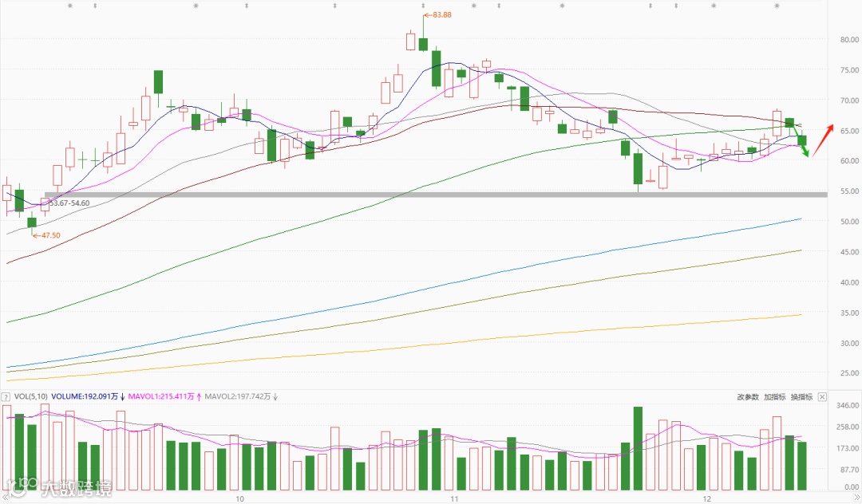Select the candle at the 83.88 peak

click(x=423, y=44)
